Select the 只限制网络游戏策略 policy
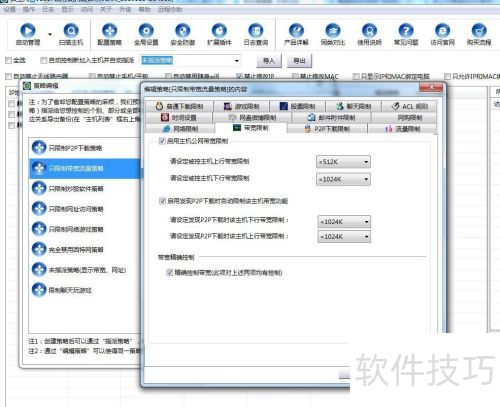Image resolution: width=500 pixels, height=407 pixels. pos(85,229)
